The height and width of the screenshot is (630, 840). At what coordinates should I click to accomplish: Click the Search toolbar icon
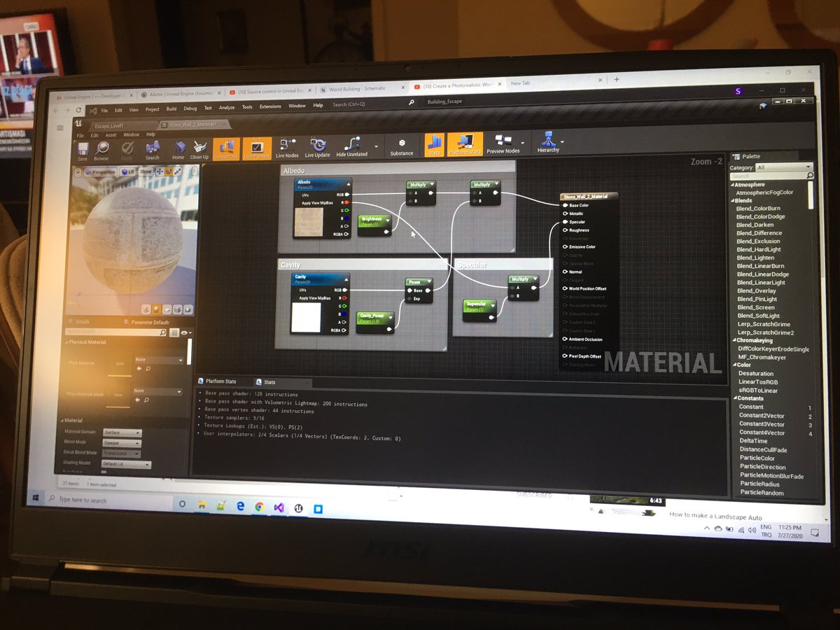[x=153, y=150]
